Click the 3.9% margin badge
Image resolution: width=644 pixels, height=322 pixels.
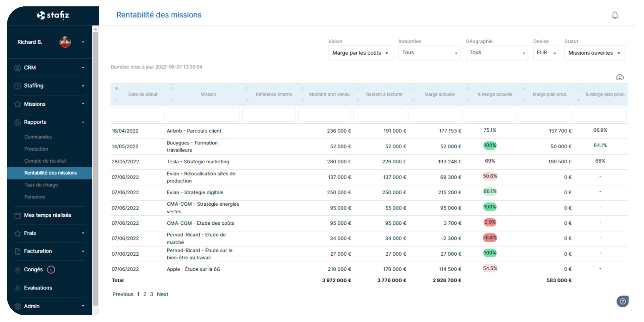point(490,222)
